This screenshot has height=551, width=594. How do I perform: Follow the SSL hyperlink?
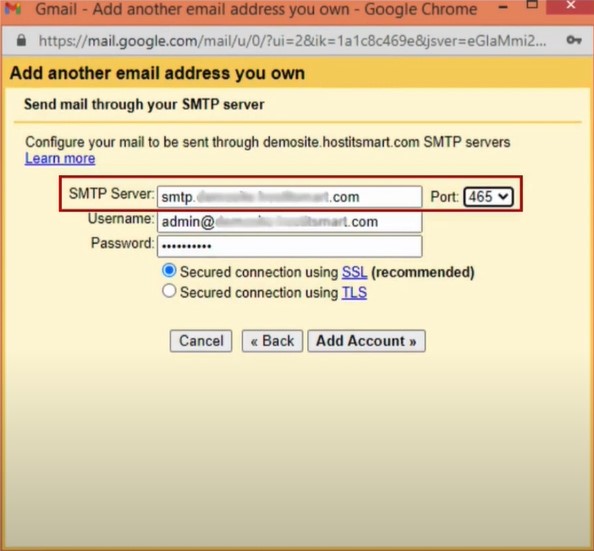pos(354,272)
